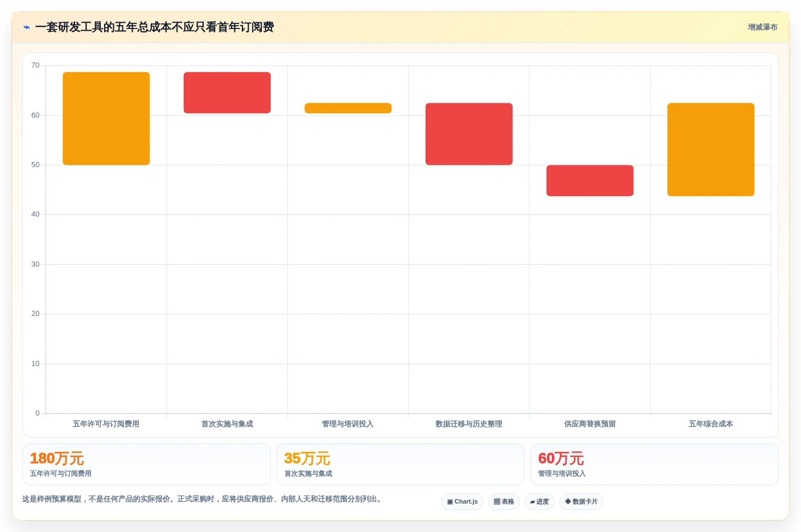
Task: Click the x-axis label 五年综合成本
Action: tap(711, 424)
